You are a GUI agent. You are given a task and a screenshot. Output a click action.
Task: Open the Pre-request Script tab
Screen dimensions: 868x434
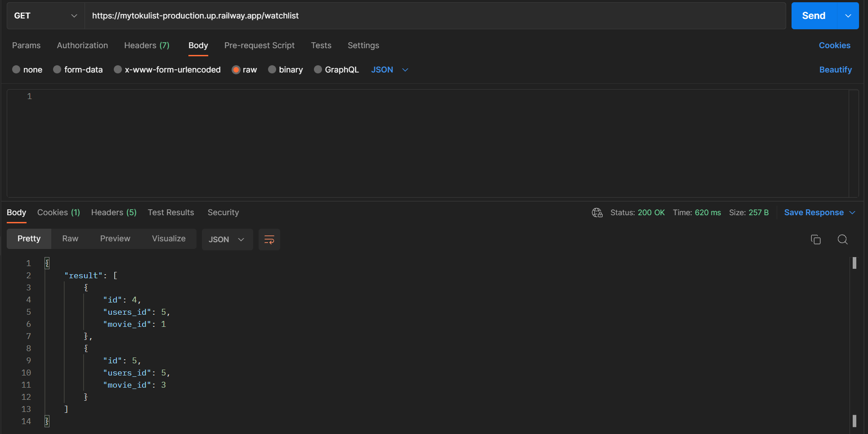pos(260,45)
